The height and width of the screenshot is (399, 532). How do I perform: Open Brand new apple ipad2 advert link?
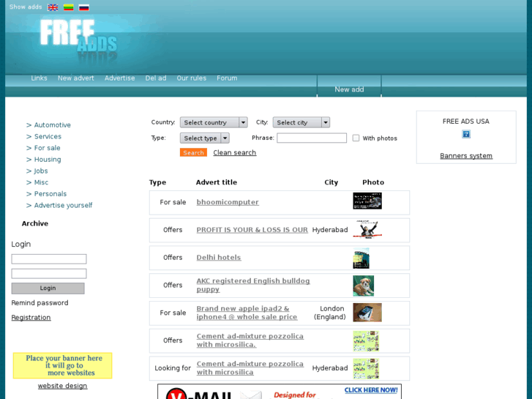pos(247,313)
